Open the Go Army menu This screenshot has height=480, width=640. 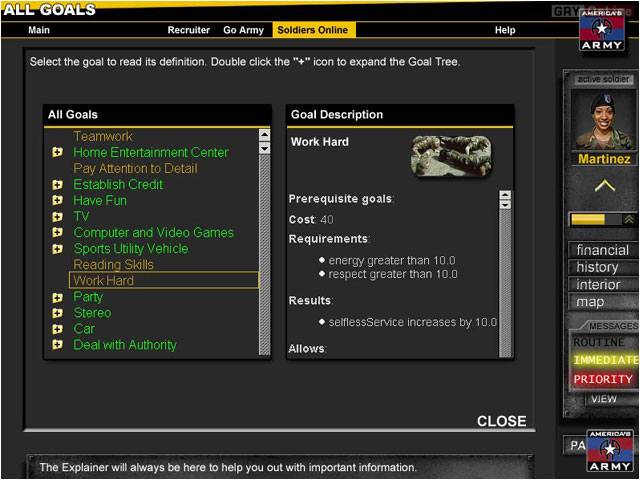[243, 30]
